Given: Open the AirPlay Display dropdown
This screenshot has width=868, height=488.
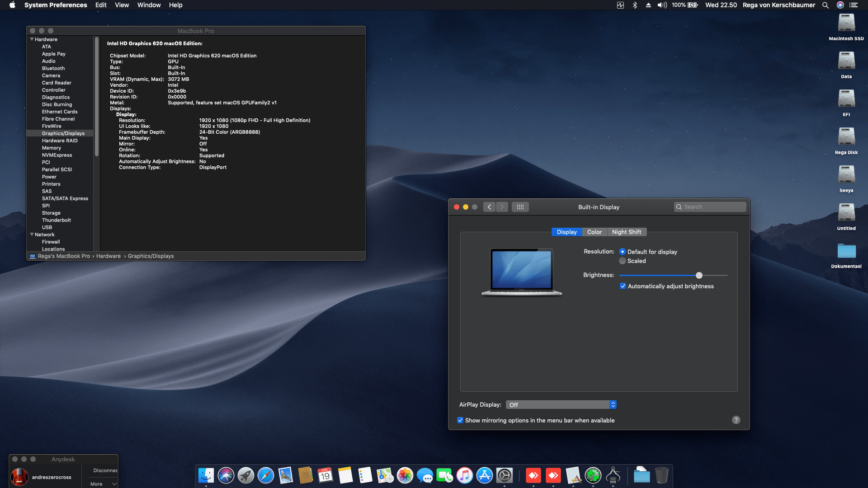Looking at the screenshot, I should click(x=561, y=404).
